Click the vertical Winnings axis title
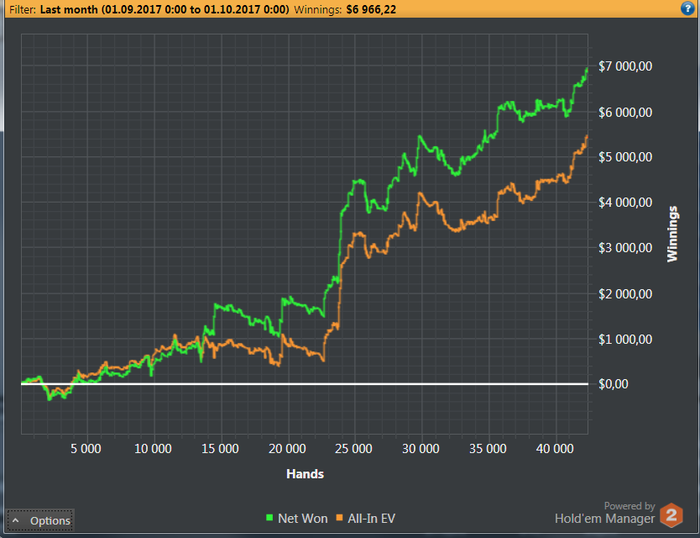The image size is (700, 538). point(672,234)
